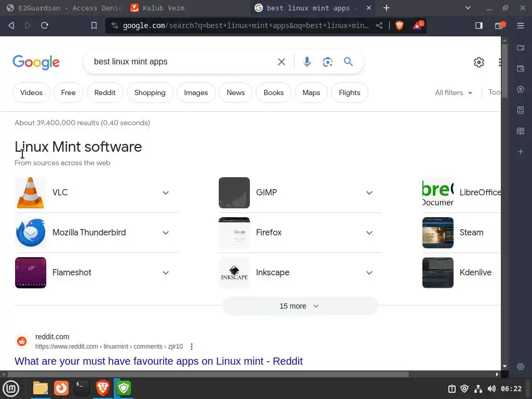
Task: Open the green shield app in taskbar
Action: 124,388
